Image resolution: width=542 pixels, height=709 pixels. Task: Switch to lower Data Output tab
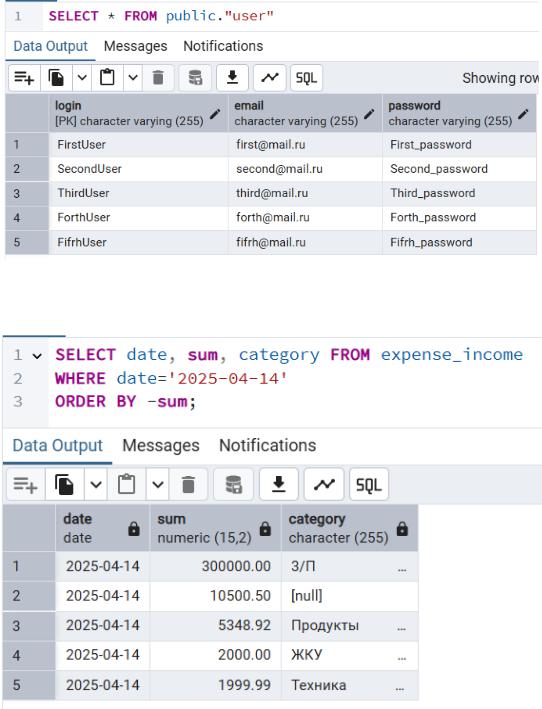(58, 445)
